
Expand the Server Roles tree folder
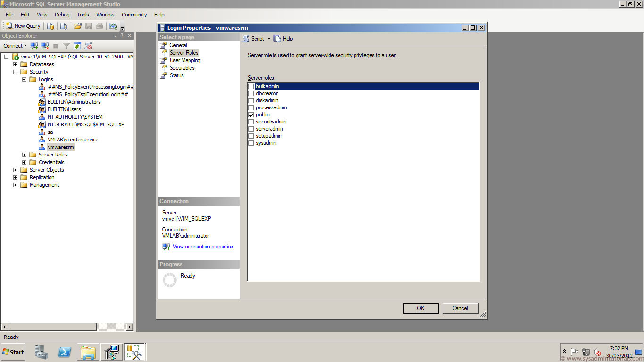point(25,155)
